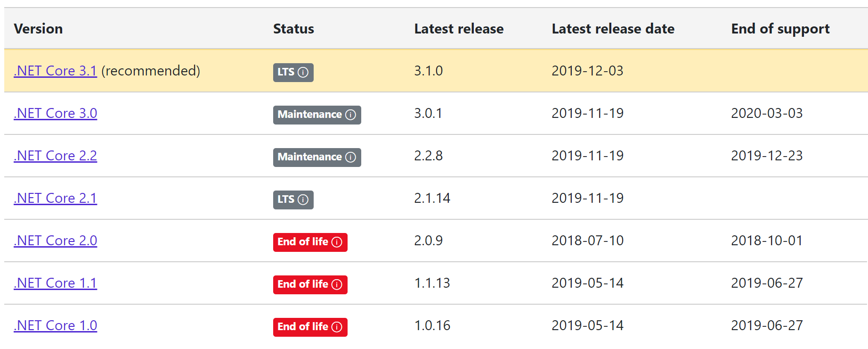The height and width of the screenshot is (349, 868).
Task: Click info icon on .NET Core 1.0 End of life badge
Action: click(337, 327)
